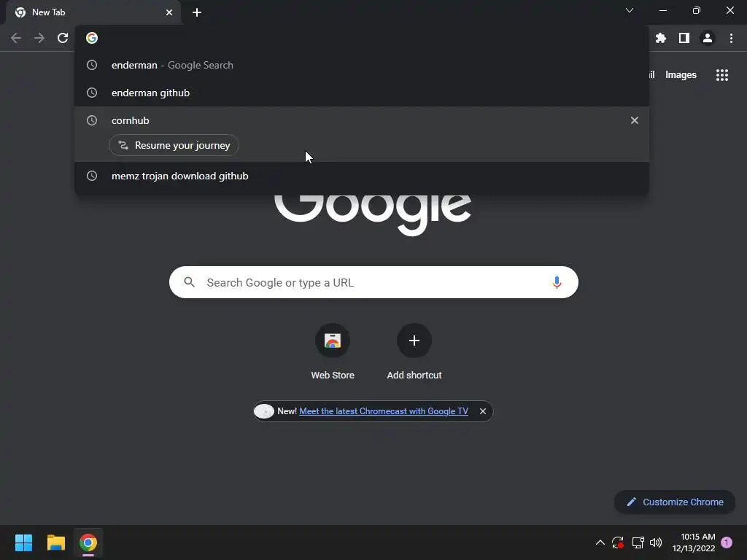Open the notification badge
Screen dimensions: 747x560
coord(727,542)
